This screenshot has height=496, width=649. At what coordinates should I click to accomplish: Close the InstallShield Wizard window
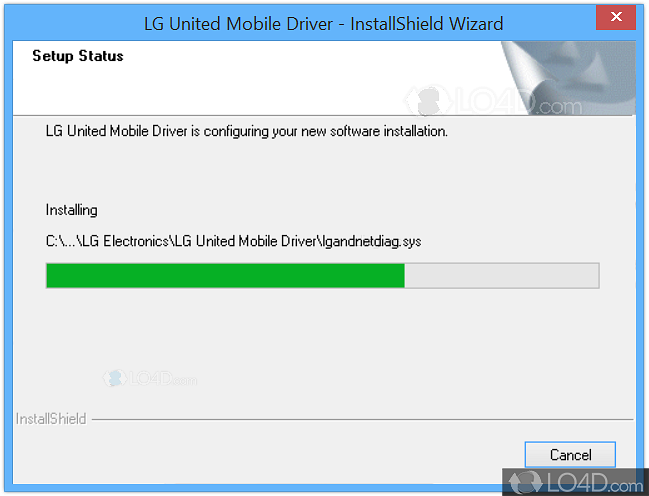pos(615,17)
